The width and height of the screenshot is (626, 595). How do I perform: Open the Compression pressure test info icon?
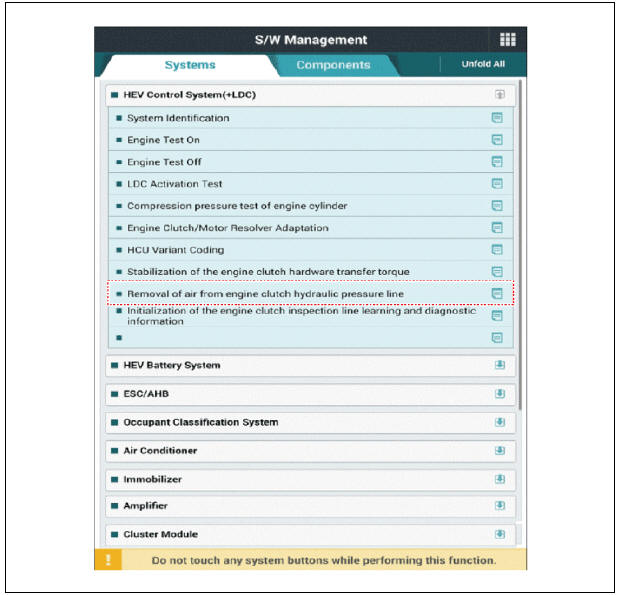497,206
